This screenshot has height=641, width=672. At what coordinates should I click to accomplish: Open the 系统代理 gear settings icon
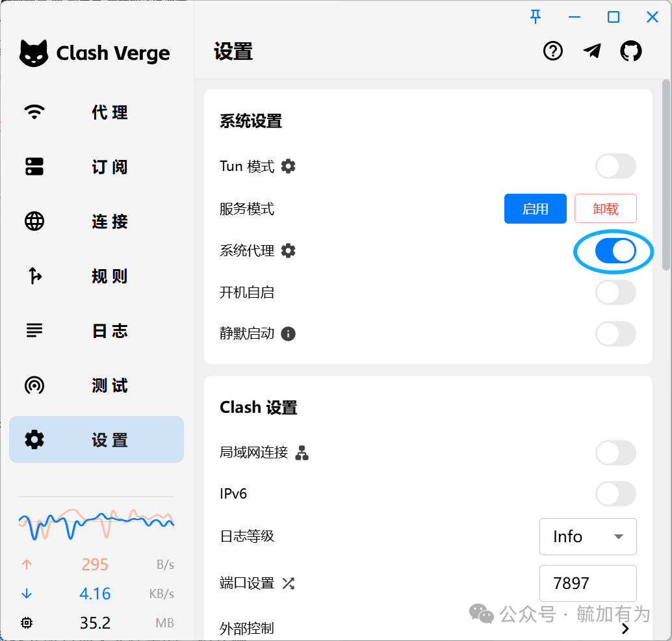tap(287, 250)
